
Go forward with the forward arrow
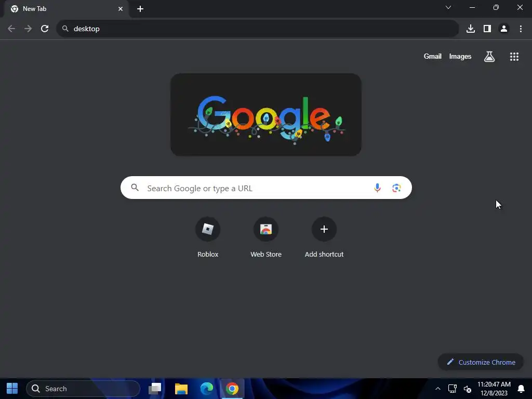click(28, 29)
